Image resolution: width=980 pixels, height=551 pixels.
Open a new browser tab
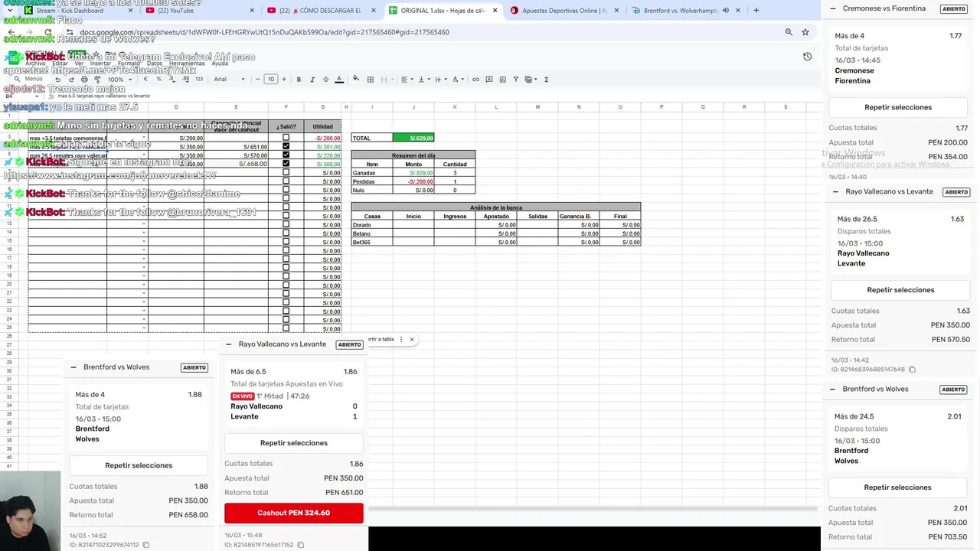pyautogui.click(x=756, y=11)
